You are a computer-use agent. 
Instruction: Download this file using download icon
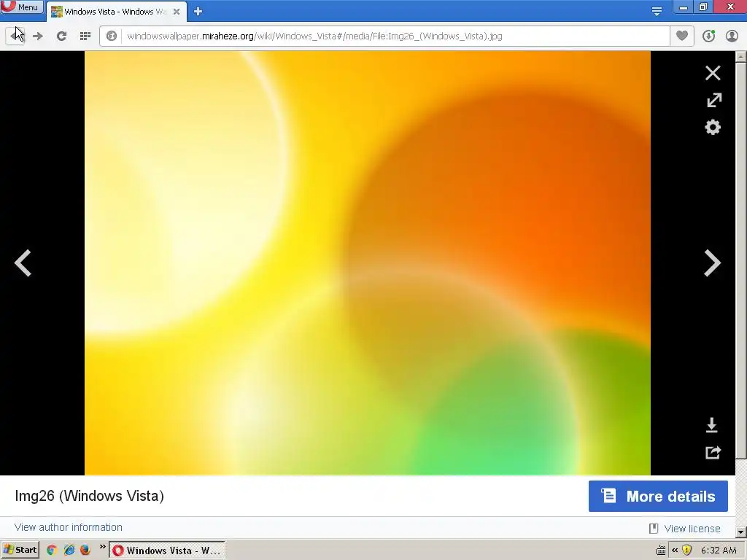pos(712,425)
